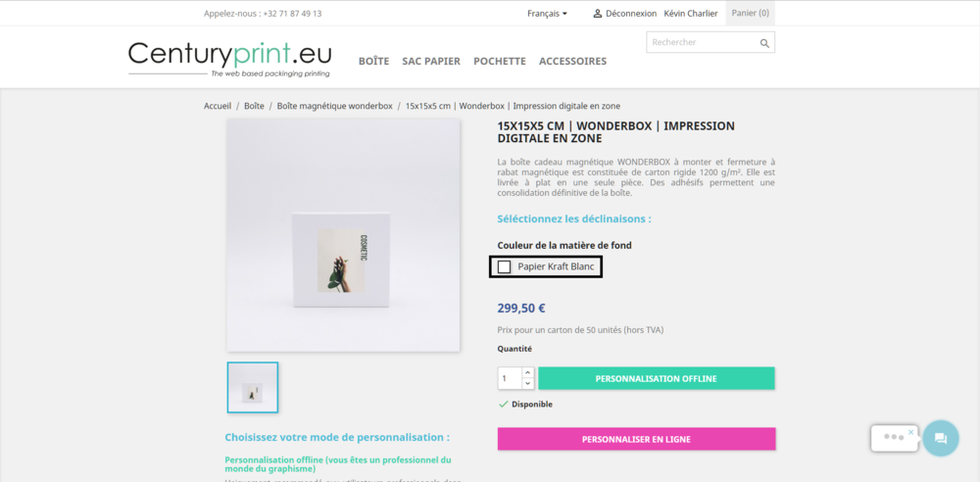This screenshot has height=482, width=980.
Task: Open the Panier cart
Action: tap(750, 13)
